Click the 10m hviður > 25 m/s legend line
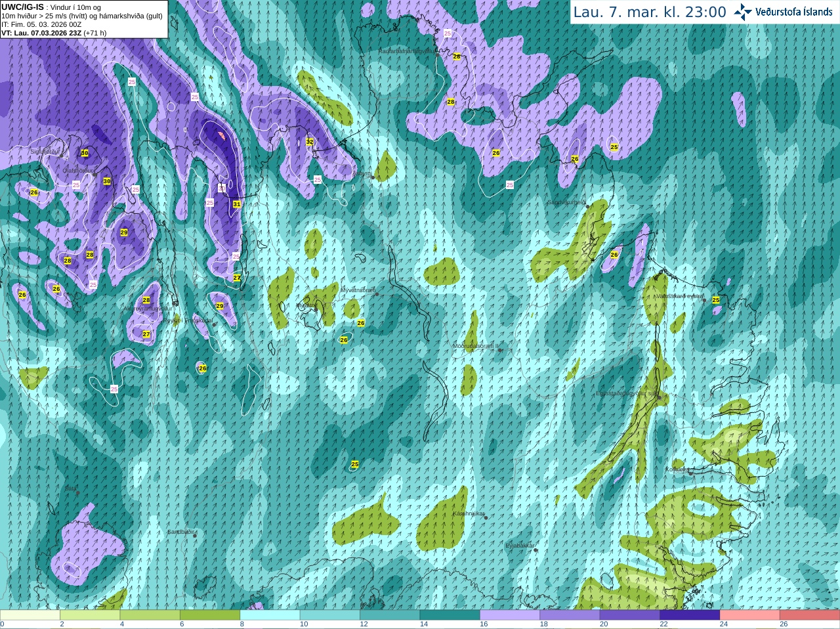This screenshot has width=840, height=629. click(x=82, y=16)
